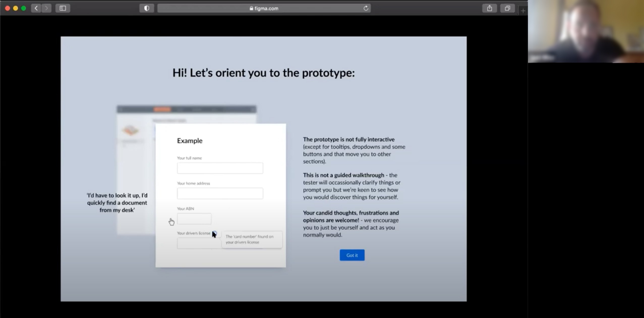Image resolution: width=644 pixels, height=318 pixels.
Task: Open the Share icon in toolbar
Action: tap(489, 8)
